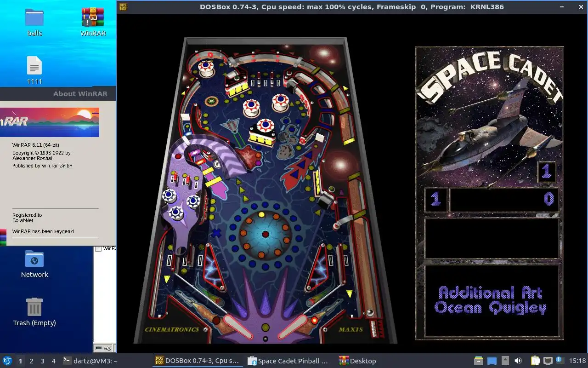
Task: Click the score display showing 0
Action: click(x=504, y=199)
